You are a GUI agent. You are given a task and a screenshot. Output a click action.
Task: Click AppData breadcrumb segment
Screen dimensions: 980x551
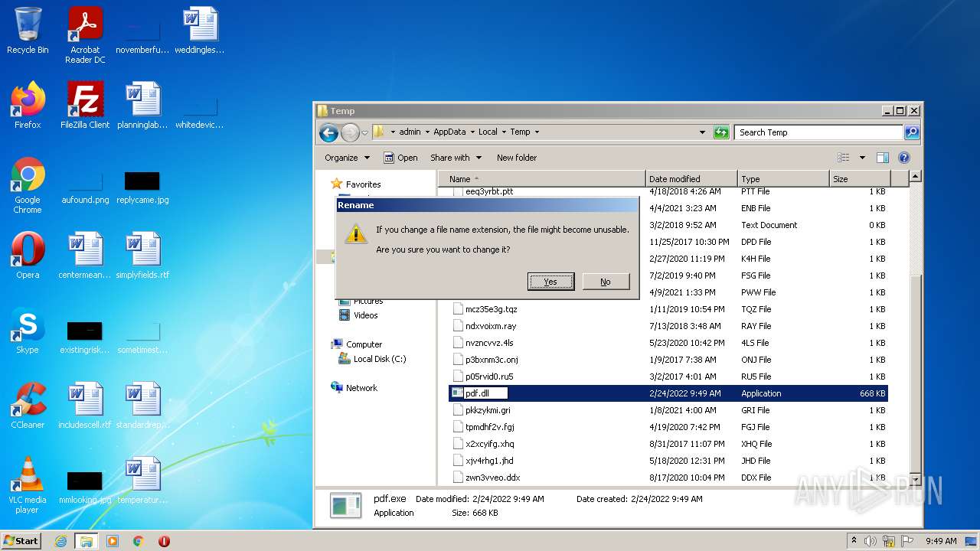pos(449,132)
